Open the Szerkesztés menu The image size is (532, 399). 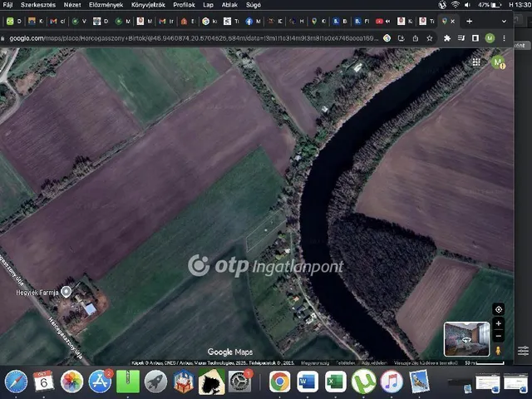[38, 5]
